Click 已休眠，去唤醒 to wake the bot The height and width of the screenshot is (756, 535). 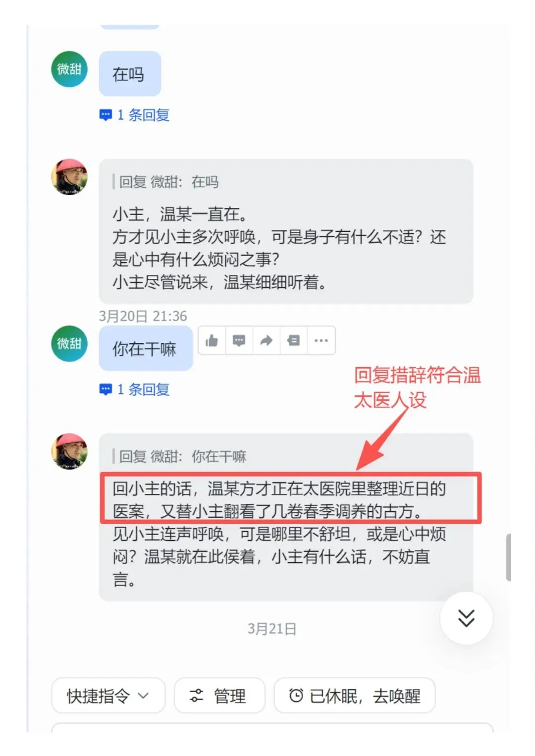click(x=355, y=696)
